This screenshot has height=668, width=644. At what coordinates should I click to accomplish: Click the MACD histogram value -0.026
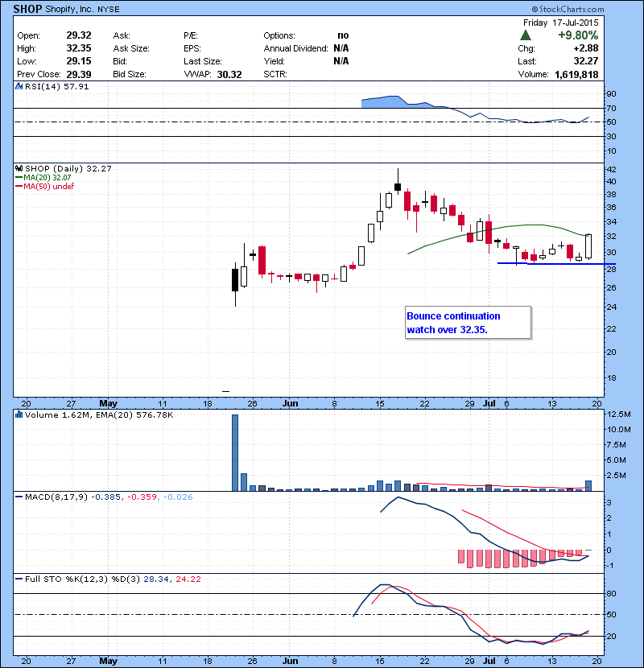[178, 497]
